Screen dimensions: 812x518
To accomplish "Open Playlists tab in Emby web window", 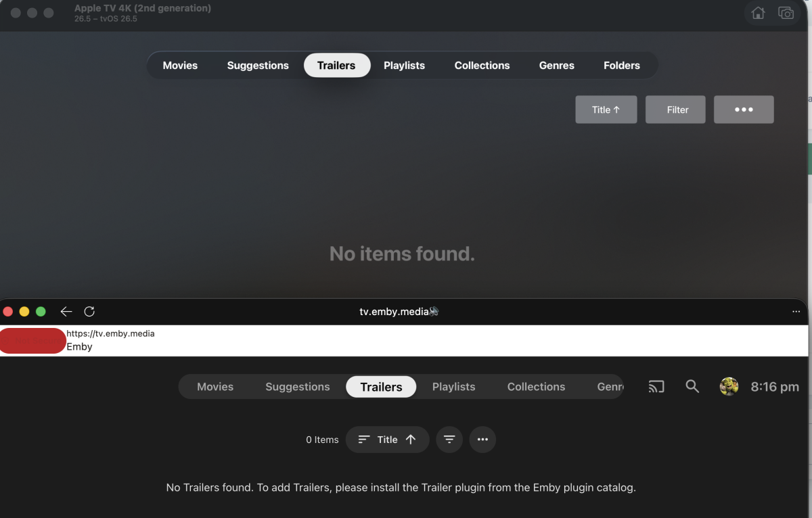I will pos(453,387).
